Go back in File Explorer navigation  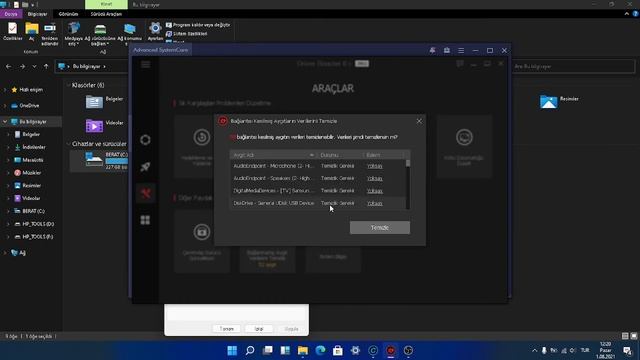pyautogui.click(x=9, y=67)
